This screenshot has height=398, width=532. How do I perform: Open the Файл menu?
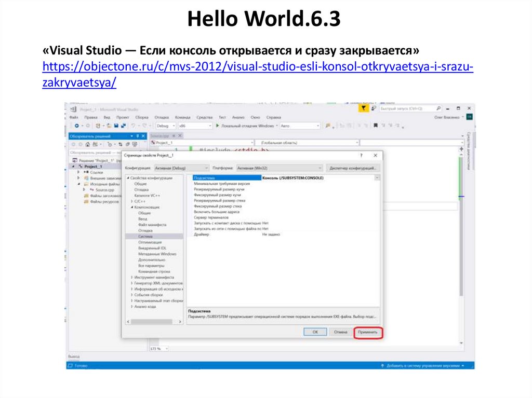click(x=74, y=117)
